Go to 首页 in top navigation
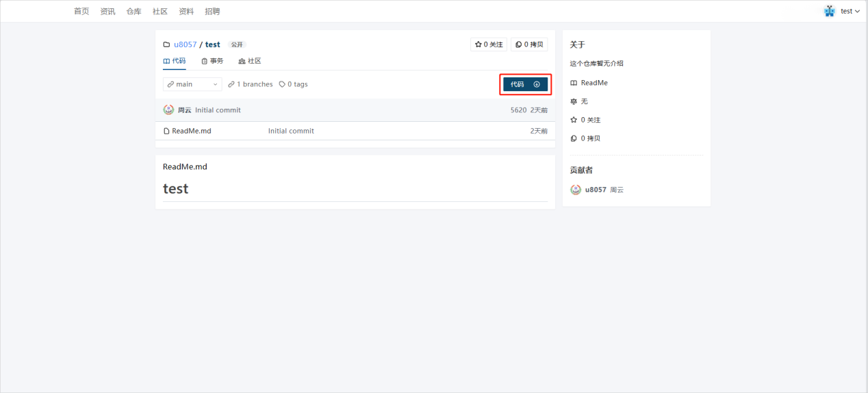Screen dimensions: 868x393 (81, 11)
